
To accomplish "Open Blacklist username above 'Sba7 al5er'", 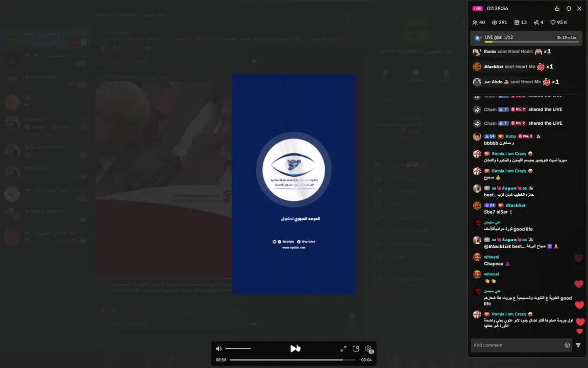I will click(516, 205).
